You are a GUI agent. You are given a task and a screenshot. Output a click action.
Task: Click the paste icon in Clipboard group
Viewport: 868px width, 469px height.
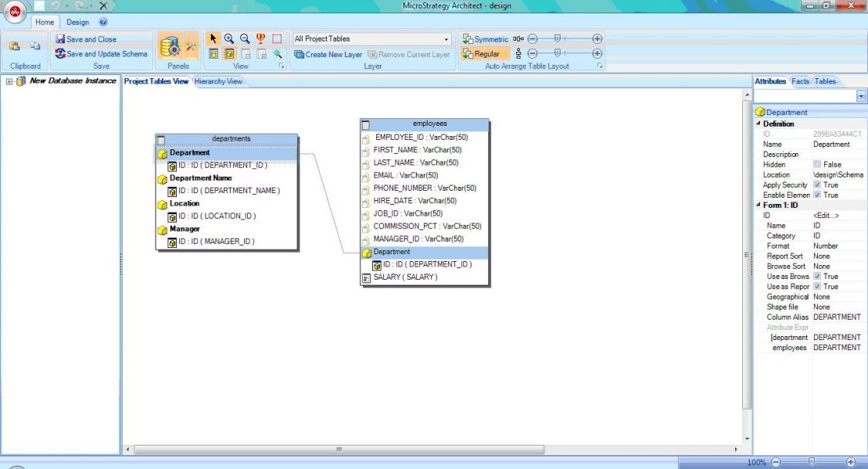click(15, 46)
